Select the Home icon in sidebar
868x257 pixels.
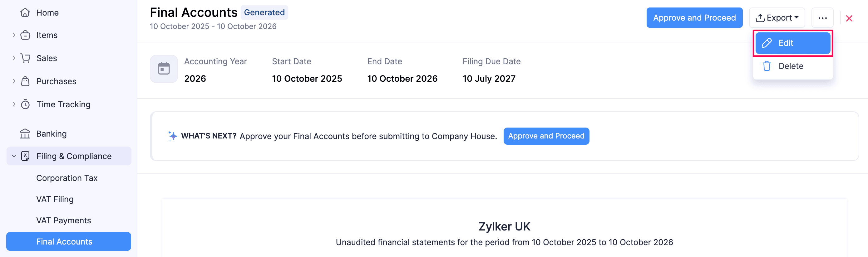click(25, 12)
